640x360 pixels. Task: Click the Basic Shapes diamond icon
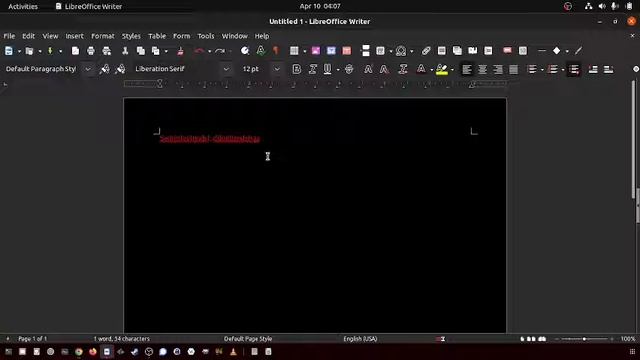[x=556, y=51]
